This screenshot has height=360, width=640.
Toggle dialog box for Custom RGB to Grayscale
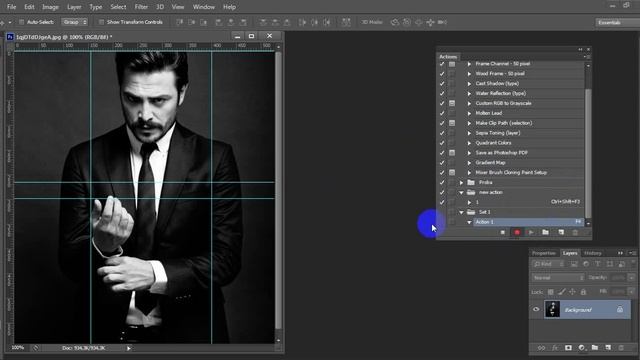452,103
